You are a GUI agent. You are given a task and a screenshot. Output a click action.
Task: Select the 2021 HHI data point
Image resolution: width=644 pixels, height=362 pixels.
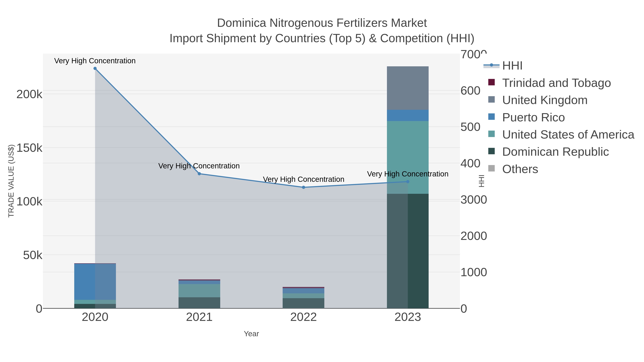[199, 174]
